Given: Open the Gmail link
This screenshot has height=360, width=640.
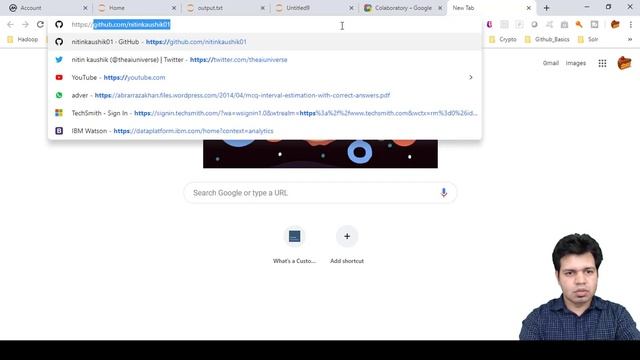Looking at the screenshot, I should [551, 63].
